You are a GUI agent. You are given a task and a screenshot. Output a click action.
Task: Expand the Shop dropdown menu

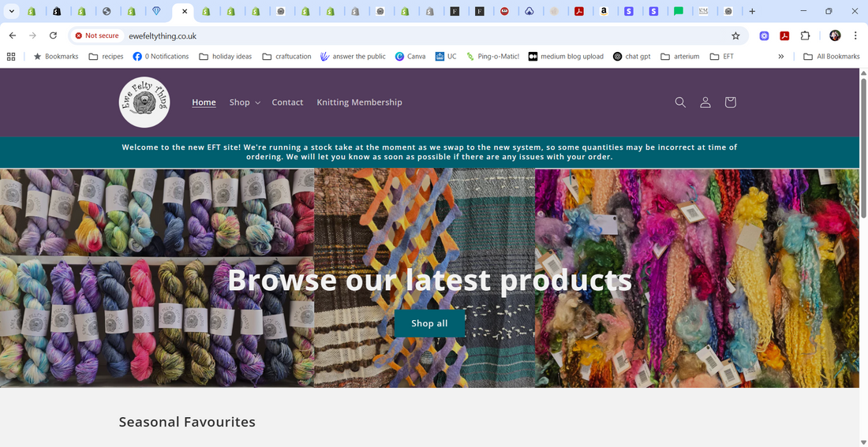pyautogui.click(x=245, y=102)
